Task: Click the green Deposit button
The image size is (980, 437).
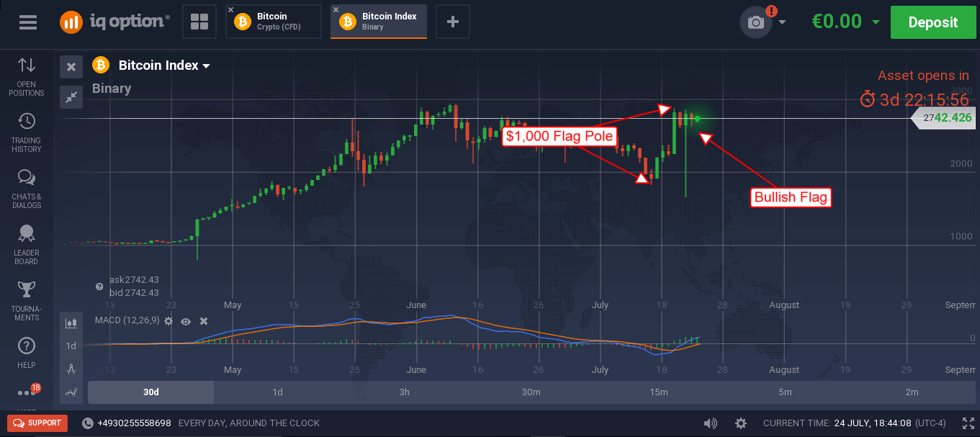Action: pyautogui.click(x=933, y=22)
